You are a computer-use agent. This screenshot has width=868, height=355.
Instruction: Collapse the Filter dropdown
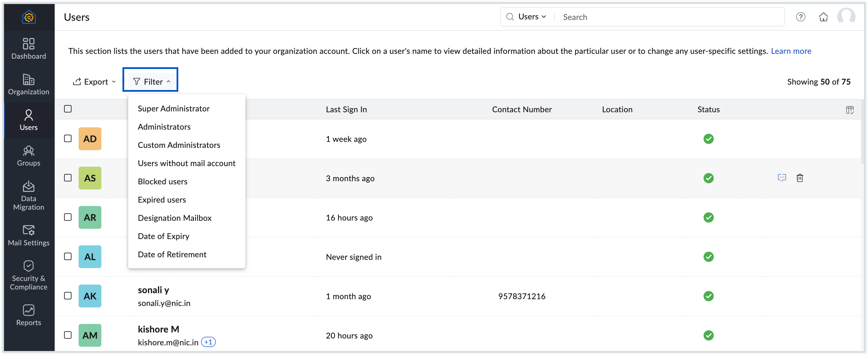tap(150, 81)
